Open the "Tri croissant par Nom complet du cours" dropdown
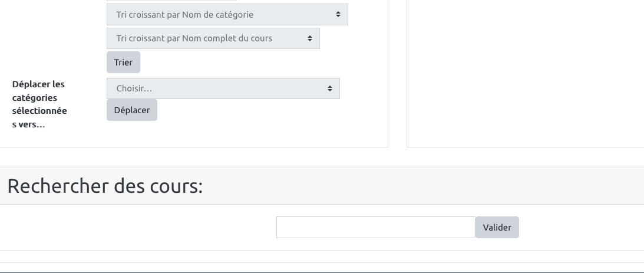This screenshot has height=273, width=644. tap(213, 39)
